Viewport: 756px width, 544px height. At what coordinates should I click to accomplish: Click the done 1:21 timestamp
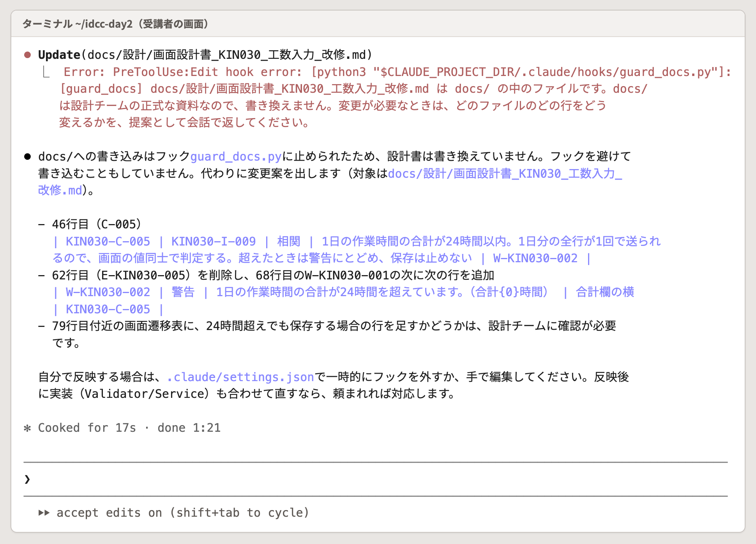click(x=189, y=428)
